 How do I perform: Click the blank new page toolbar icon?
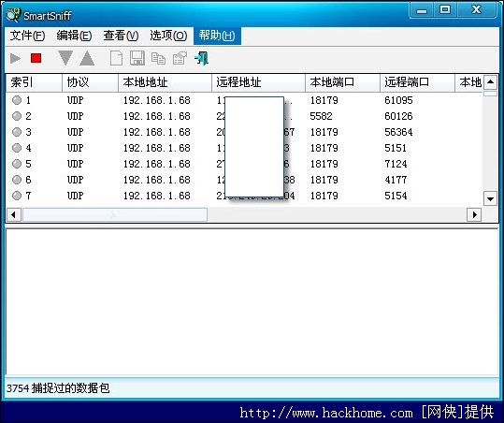click(x=116, y=59)
